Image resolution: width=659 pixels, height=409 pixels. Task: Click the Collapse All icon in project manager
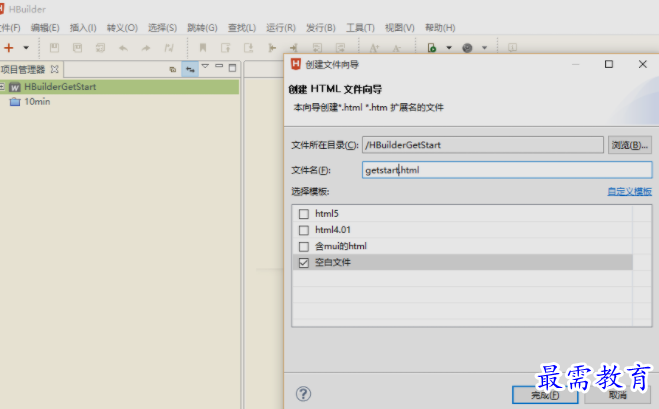(x=173, y=69)
